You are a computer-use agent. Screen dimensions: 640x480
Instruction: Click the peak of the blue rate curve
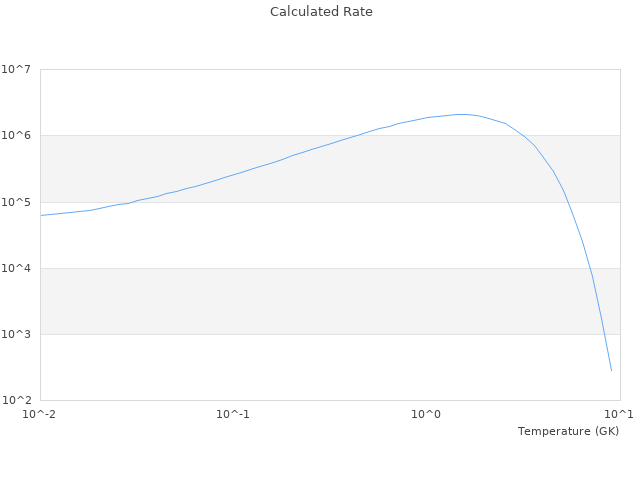462,114
